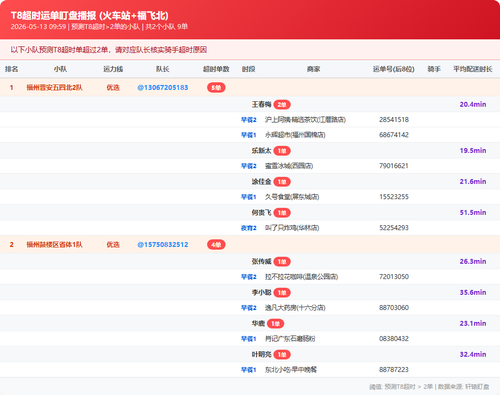Select average time 21.6min
The width and height of the screenshot is (500, 395).
coord(473,182)
